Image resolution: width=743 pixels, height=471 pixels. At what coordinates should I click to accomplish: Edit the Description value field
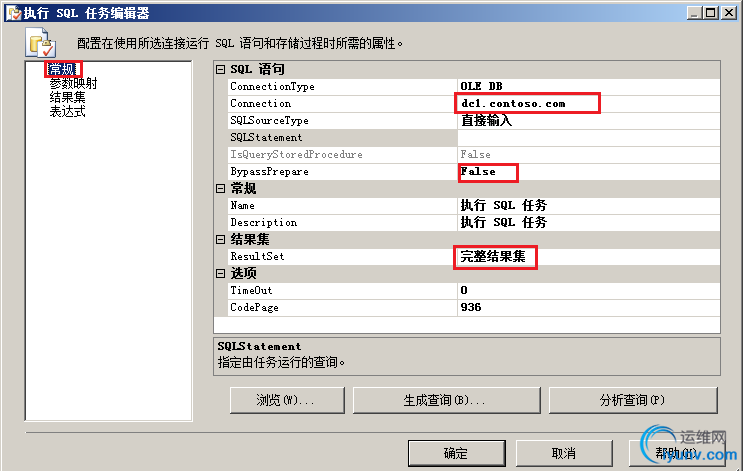tap(588, 222)
